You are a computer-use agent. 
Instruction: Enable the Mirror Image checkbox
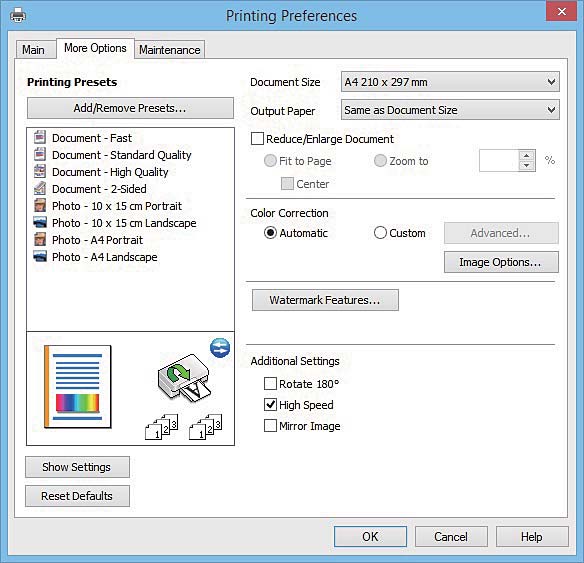tap(270, 426)
